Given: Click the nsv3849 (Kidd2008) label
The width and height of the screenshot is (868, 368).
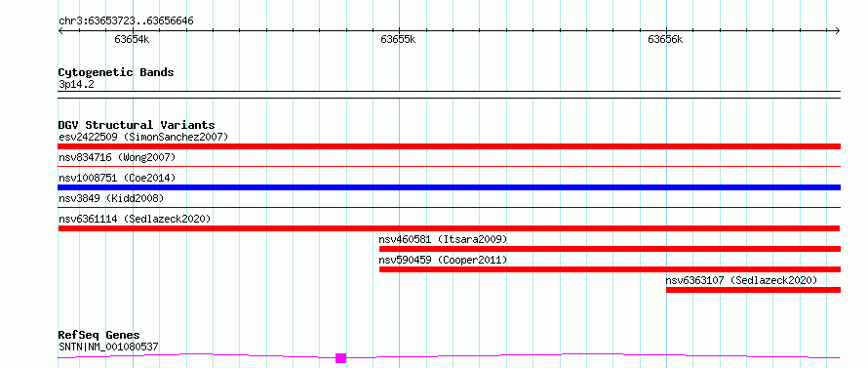Looking at the screenshot, I should click(111, 198).
